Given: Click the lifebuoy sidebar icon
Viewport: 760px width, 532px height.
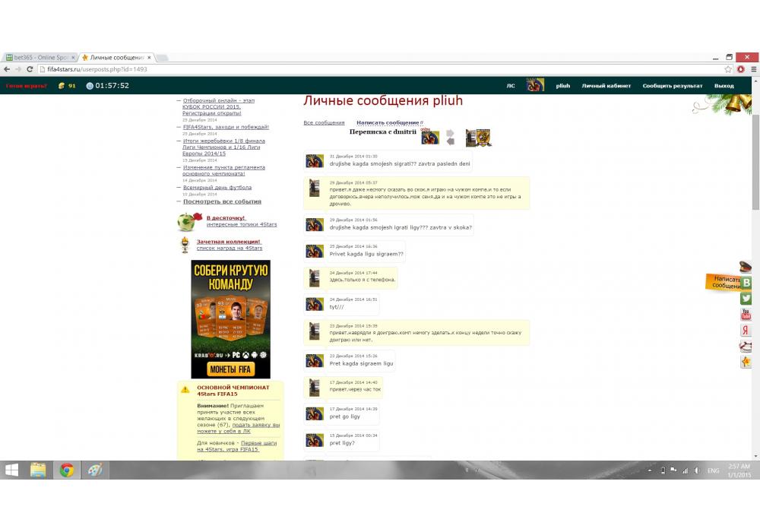Looking at the screenshot, I should pyautogui.click(x=746, y=347).
